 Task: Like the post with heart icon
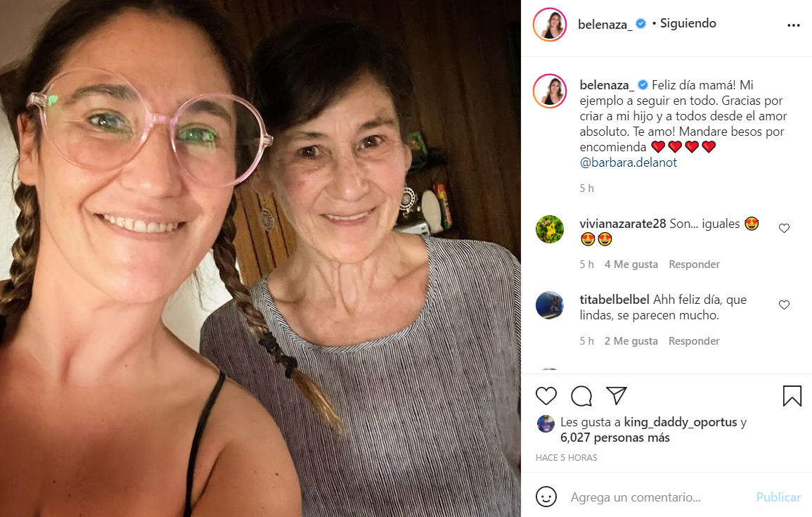click(x=546, y=396)
